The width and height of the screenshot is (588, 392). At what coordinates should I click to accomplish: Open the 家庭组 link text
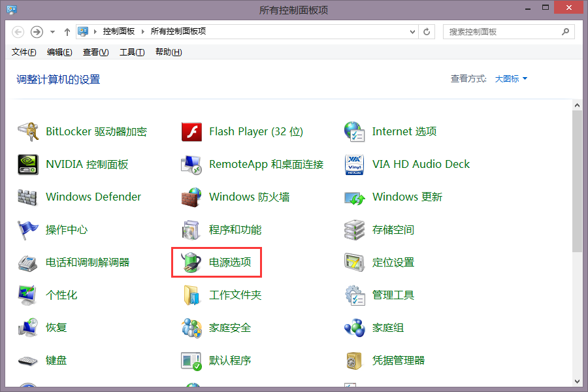[x=387, y=327]
